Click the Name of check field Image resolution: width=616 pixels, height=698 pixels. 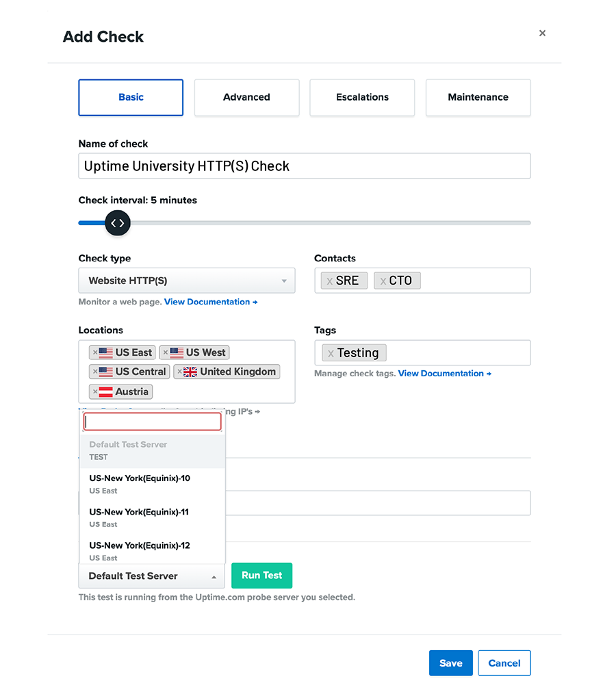point(305,166)
